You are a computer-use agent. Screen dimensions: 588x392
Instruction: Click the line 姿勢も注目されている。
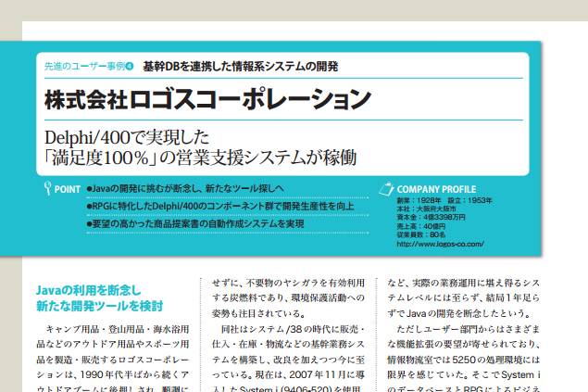(x=258, y=313)
